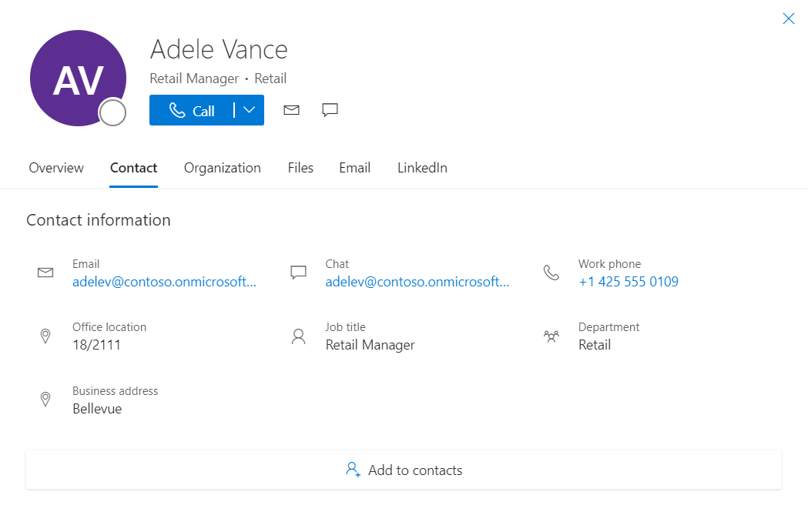Select the LinkedIn tab
Image resolution: width=808 pixels, height=532 pixels.
422,168
